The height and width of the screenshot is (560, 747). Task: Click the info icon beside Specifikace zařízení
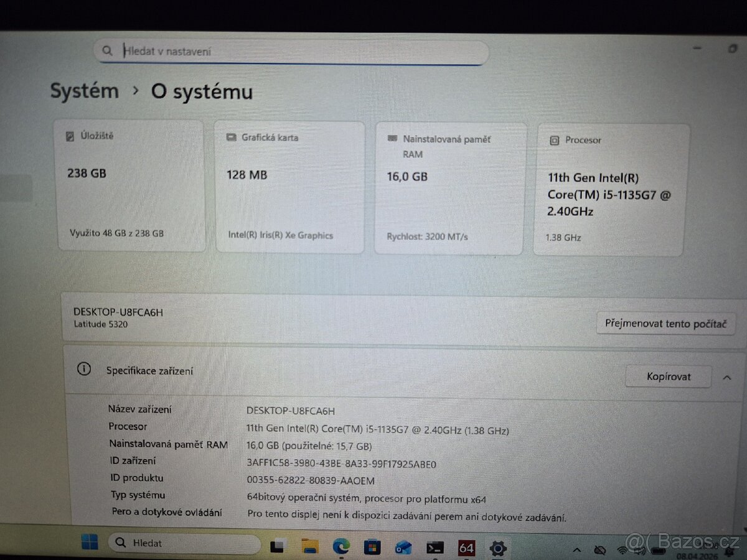[84, 369]
